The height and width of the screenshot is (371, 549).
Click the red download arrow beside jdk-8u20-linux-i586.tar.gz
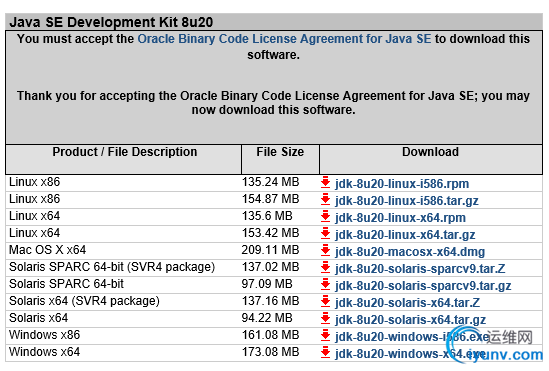(x=326, y=200)
